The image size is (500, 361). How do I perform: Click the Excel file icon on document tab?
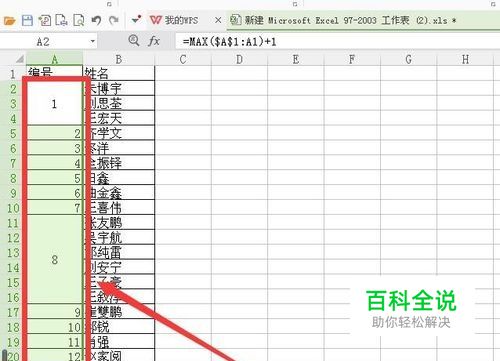tap(236, 20)
